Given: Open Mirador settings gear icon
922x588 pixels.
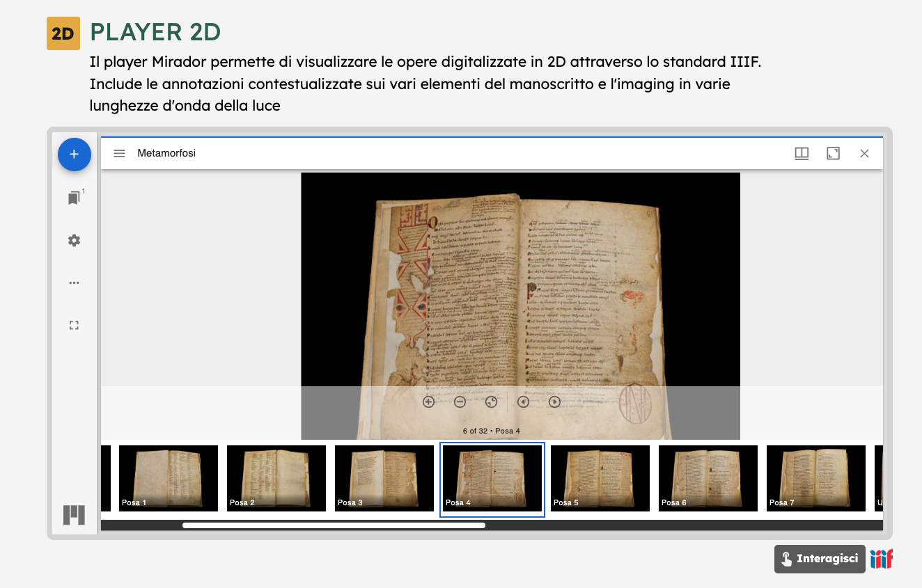Looking at the screenshot, I should pyautogui.click(x=74, y=240).
